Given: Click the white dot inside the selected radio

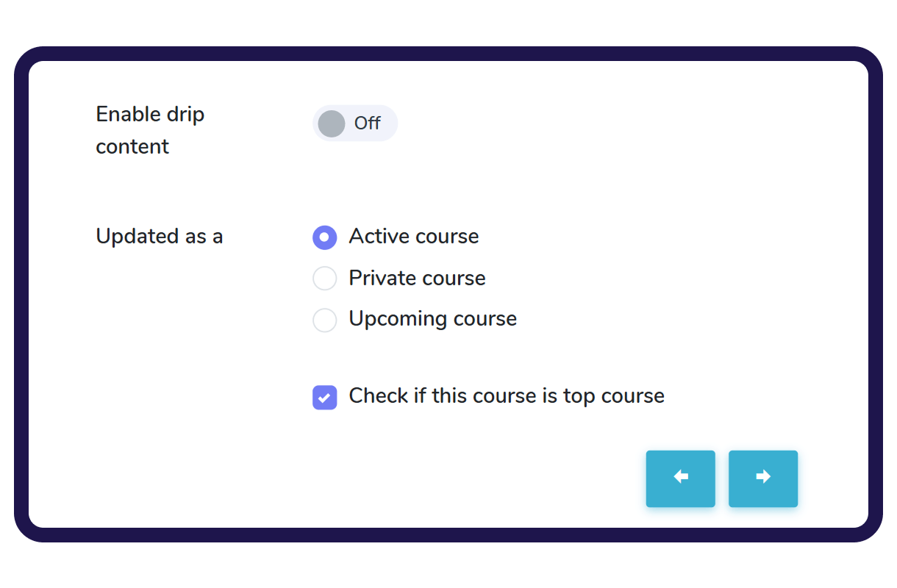Looking at the screenshot, I should [x=324, y=237].
